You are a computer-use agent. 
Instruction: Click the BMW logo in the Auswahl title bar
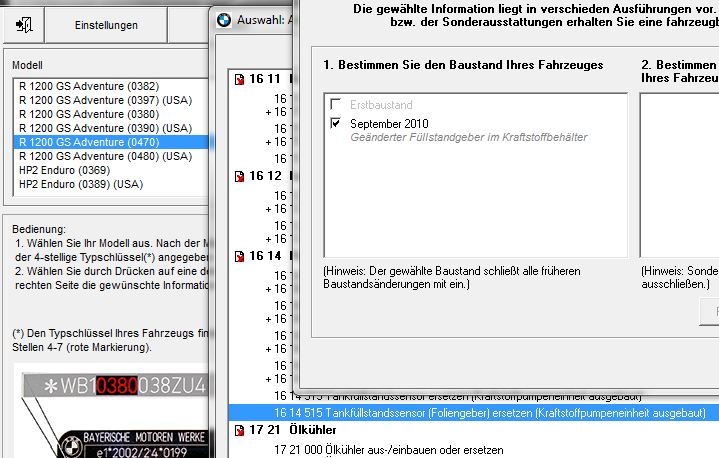pyautogui.click(x=225, y=19)
